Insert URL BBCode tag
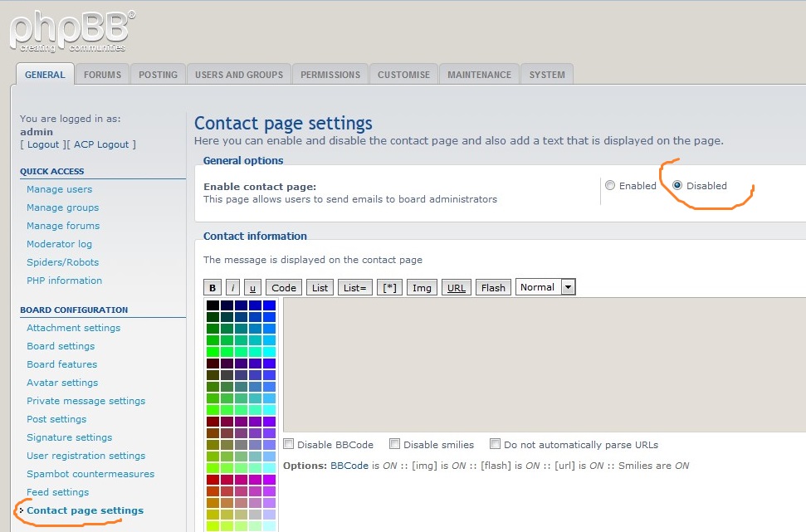Image resolution: width=806 pixels, height=532 pixels. tap(456, 288)
